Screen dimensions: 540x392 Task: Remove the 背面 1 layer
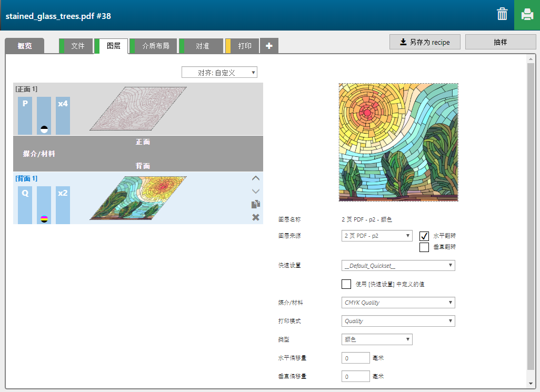click(x=256, y=217)
